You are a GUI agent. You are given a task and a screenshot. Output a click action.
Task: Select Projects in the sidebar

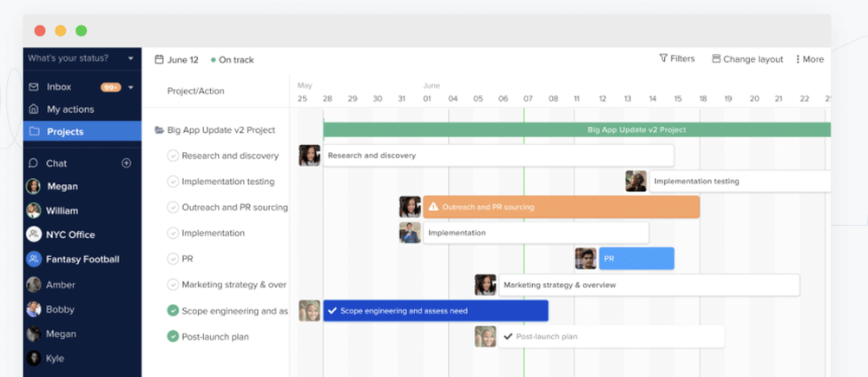click(65, 132)
